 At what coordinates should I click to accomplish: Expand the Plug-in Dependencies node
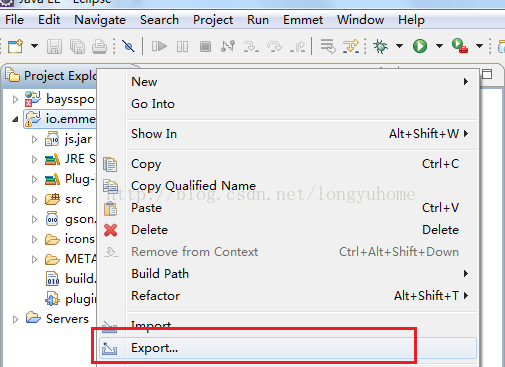(34, 179)
